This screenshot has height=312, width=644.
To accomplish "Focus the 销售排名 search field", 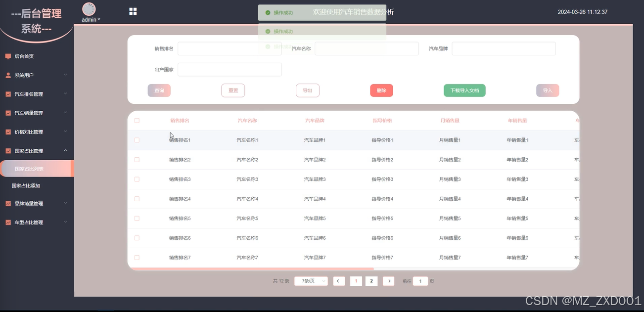I will (x=230, y=48).
